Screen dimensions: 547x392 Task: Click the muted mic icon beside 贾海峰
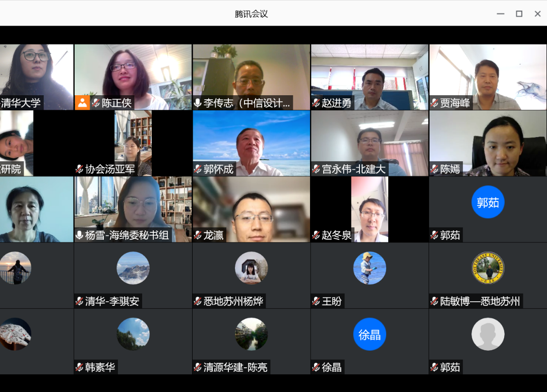click(x=434, y=103)
